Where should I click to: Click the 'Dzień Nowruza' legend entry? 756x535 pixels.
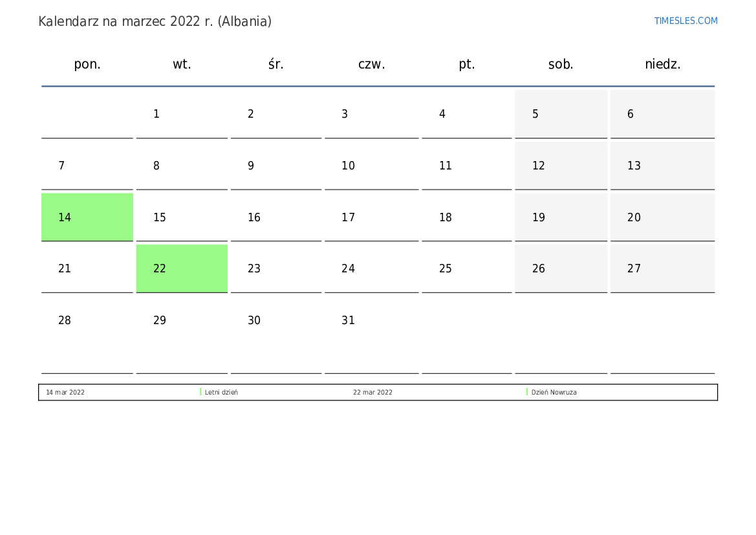click(554, 393)
